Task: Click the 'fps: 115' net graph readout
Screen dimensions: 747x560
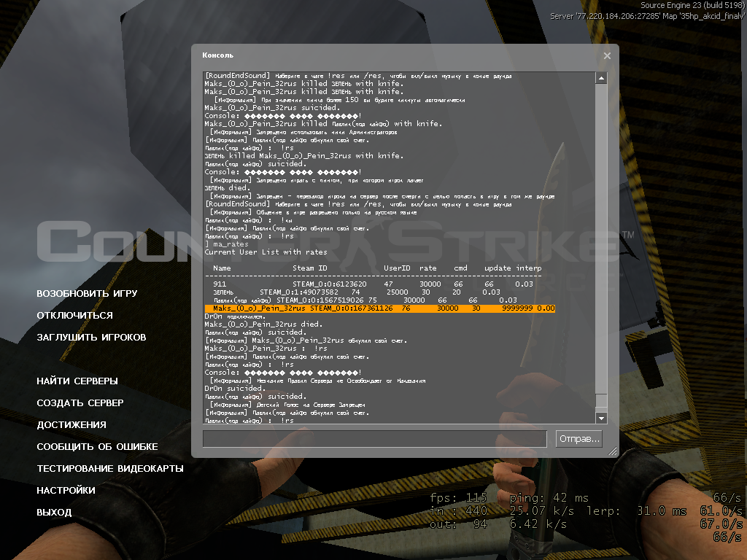Action: click(458, 498)
